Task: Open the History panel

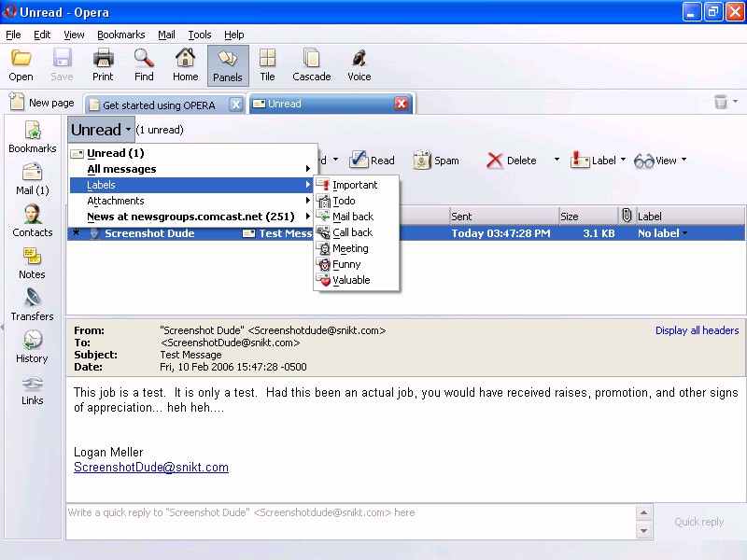Action: point(33,346)
